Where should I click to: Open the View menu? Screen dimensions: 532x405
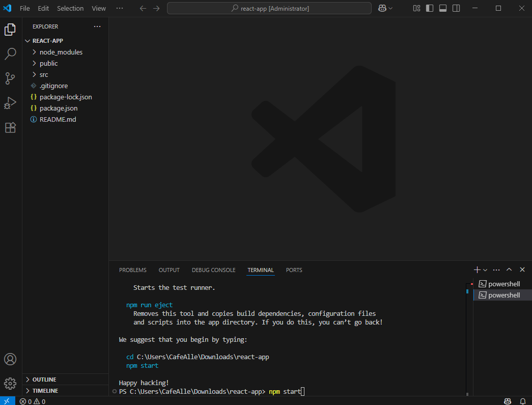pyautogui.click(x=99, y=9)
